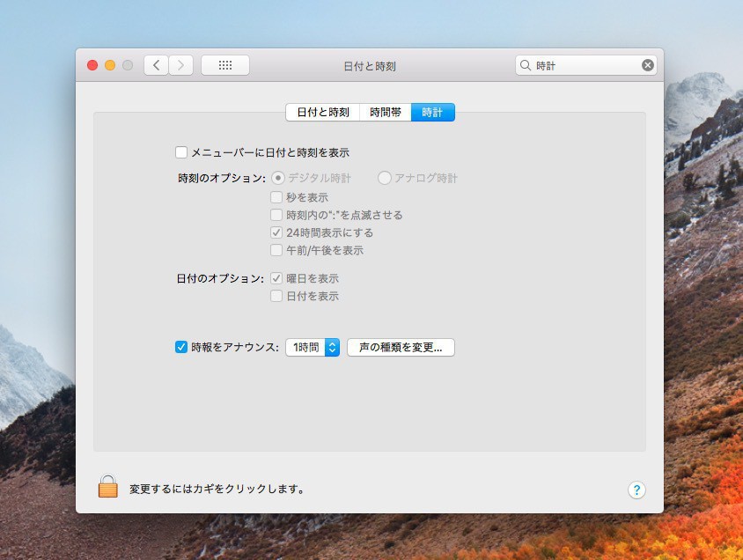Minimize the window with yellow button
Screen dimensions: 743x560
[x=110, y=65]
